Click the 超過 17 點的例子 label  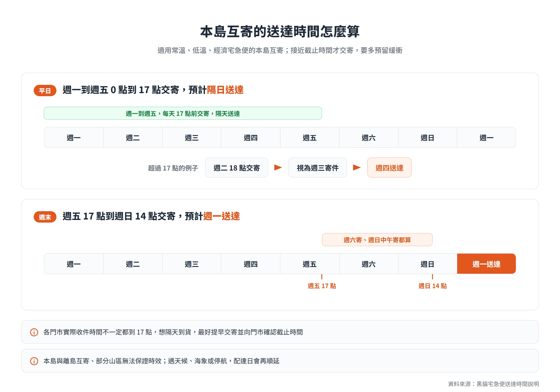click(x=173, y=168)
